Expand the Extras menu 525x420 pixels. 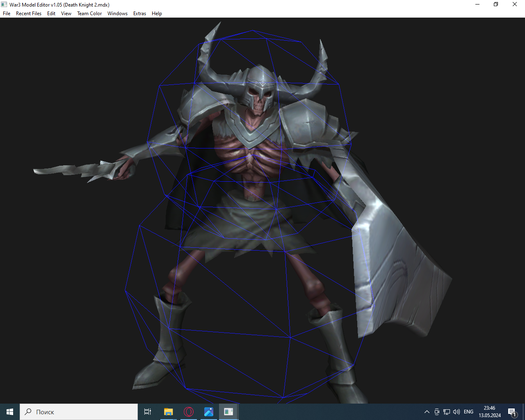point(139,14)
